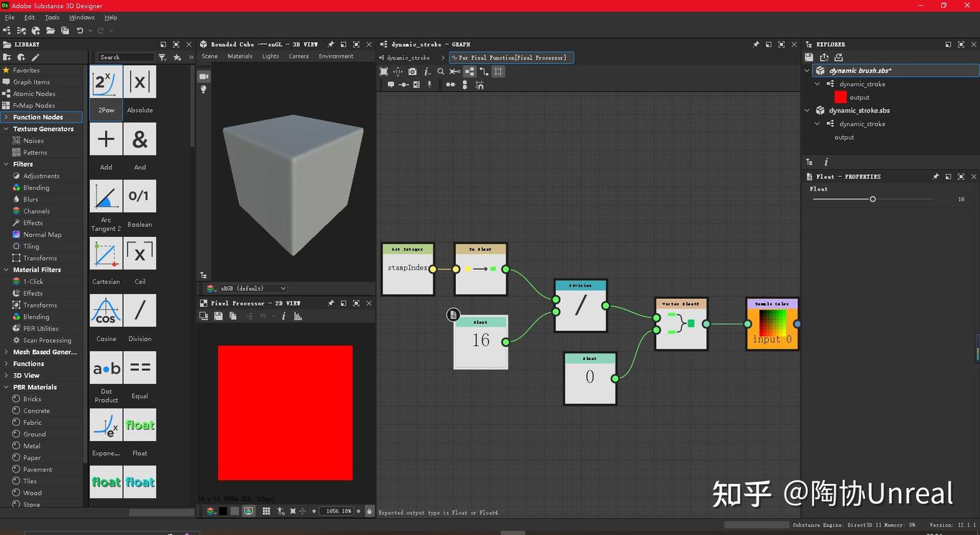Toggle the tiling grid icon in 2D view
The image size is (980, 535).
[266, 510]
